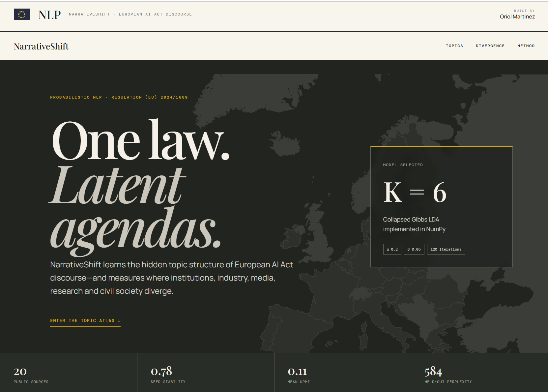Screen dimensions: 548x392
Task: Click the EU flag logo icon
Action: tap(22, 14)
